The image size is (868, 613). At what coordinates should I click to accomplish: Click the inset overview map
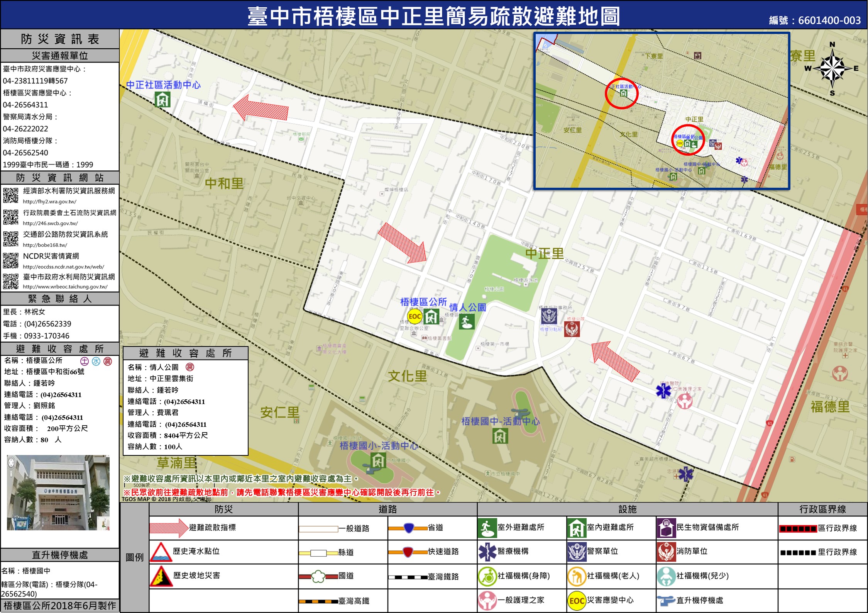click(x=661, y=111)
